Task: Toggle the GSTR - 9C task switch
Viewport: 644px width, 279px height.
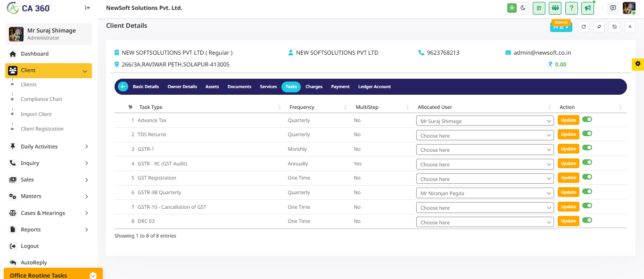Action: click(587, 162)
